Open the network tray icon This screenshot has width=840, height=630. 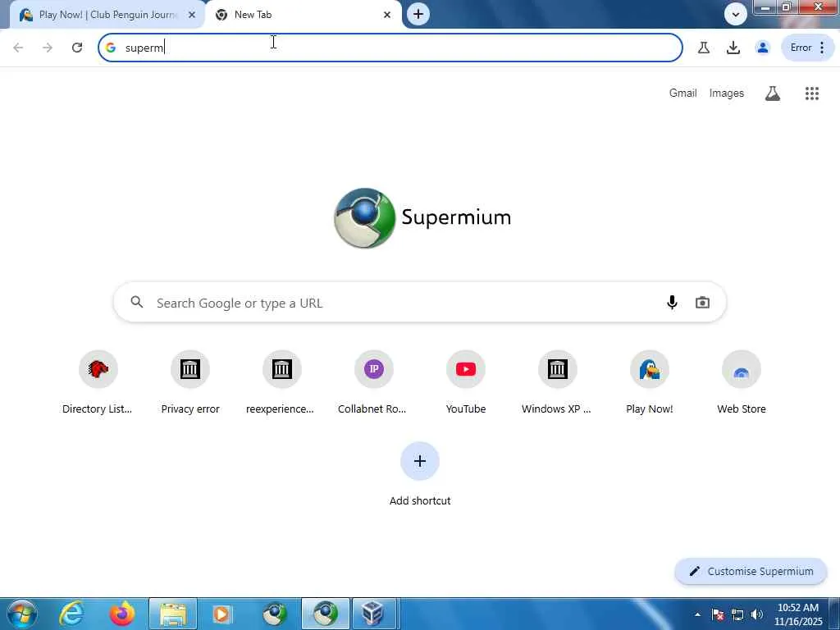click(x=737, y=614)
